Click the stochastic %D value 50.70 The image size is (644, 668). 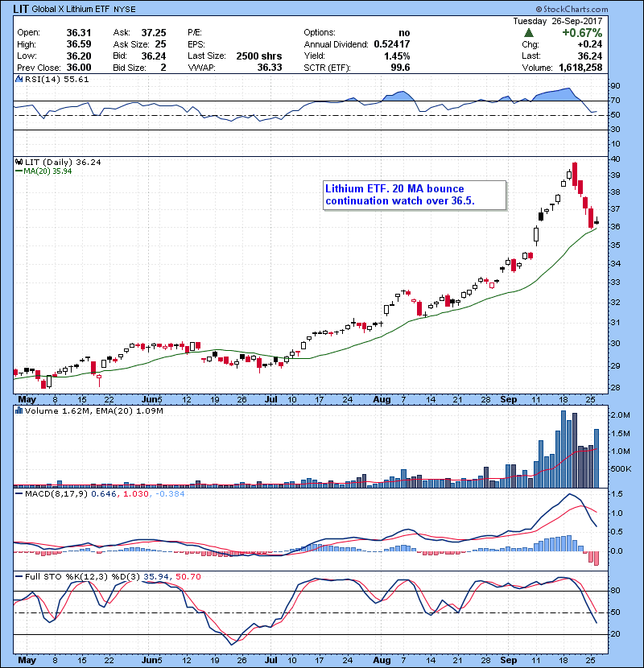click(x=188, y=576)
